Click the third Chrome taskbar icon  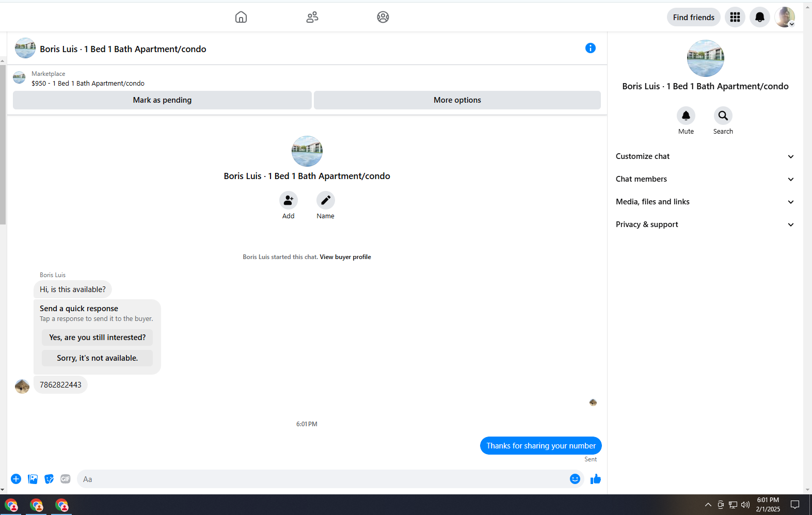point(61,505)
